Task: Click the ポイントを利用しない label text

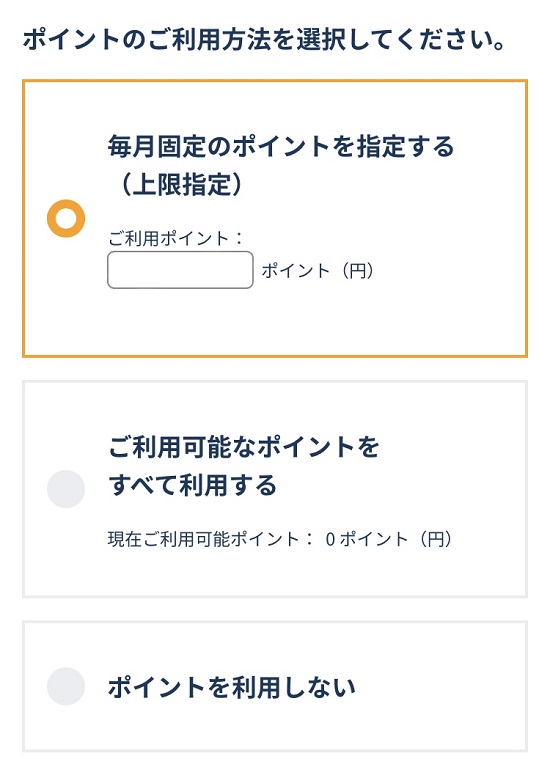Action: [x=231, y=687]
